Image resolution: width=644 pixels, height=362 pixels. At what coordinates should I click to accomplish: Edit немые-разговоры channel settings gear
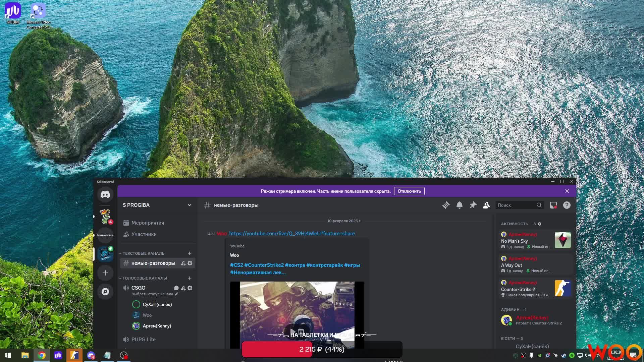(x=190, y=263)
